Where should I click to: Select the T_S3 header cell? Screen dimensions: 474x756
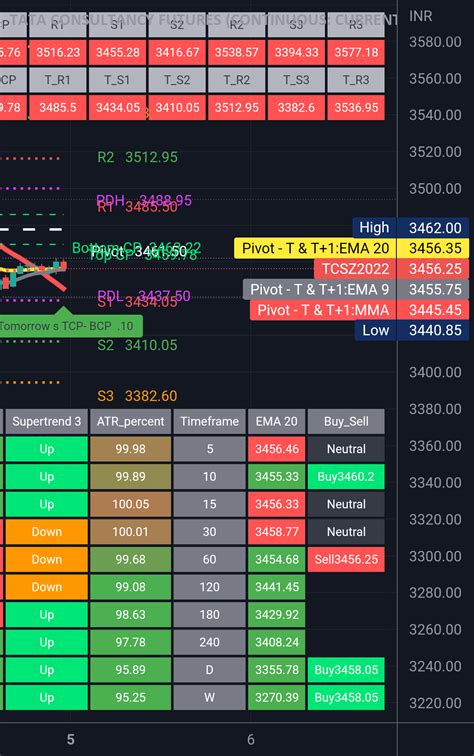coord(296,80)
